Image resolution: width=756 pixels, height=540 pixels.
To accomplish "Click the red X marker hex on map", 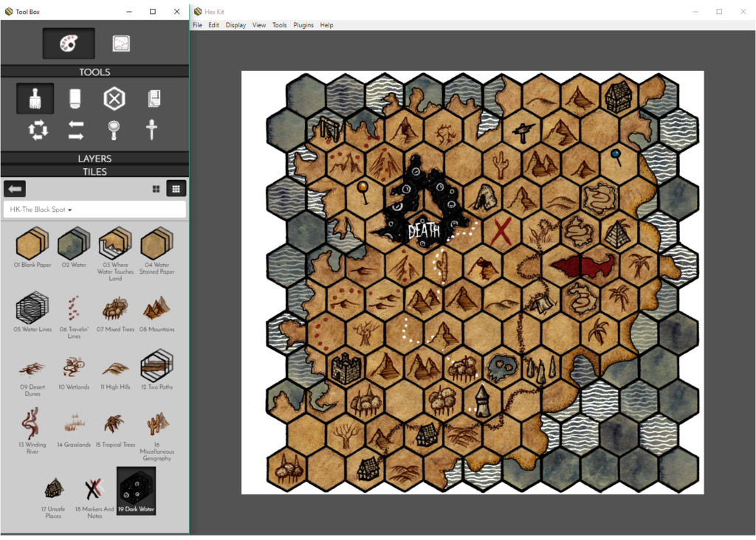I will (501, 231).
